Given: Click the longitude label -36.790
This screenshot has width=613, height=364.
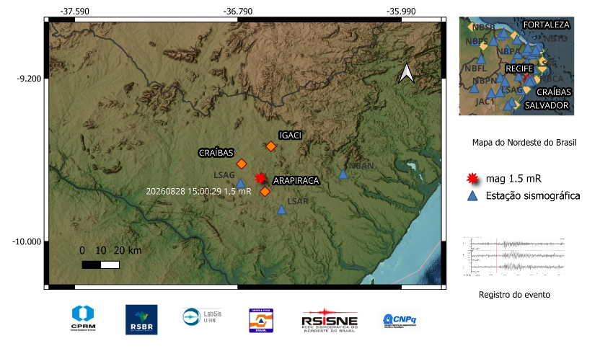Looking at the screenshot, I should point(238,12).
